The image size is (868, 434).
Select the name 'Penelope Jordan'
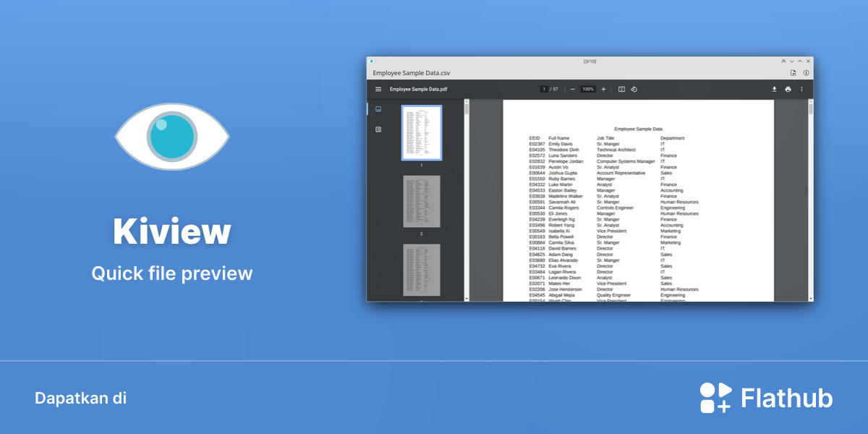click(566, 161)
